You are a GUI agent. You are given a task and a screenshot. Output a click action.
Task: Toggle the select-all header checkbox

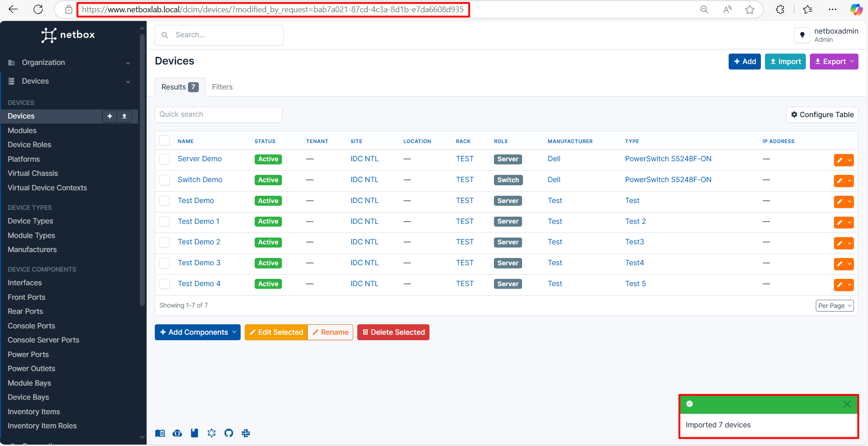(165, 141)
